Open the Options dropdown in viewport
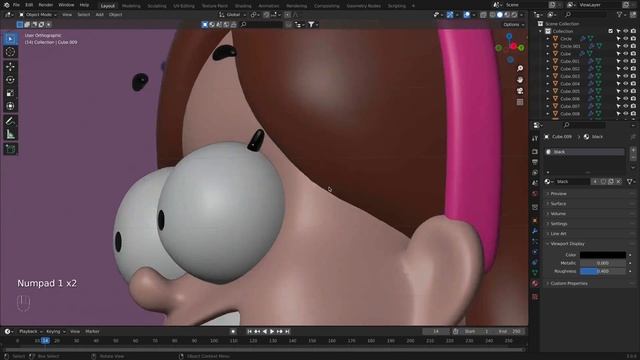 (x=513, y=24)
